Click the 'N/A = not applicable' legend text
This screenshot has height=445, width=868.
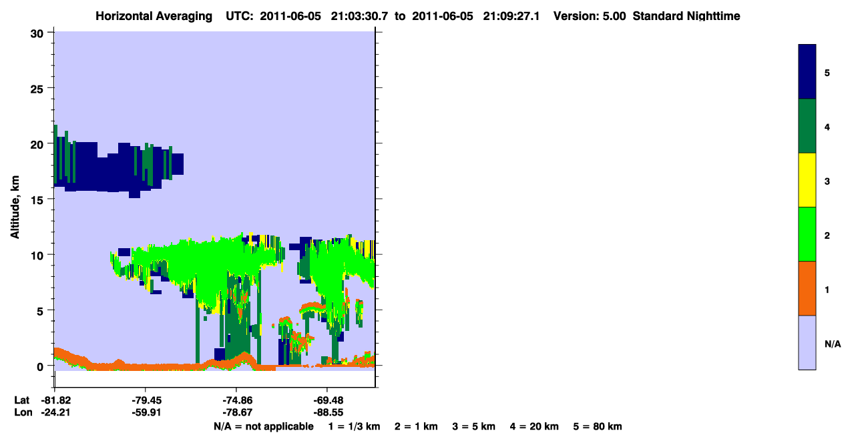(263, 426)
